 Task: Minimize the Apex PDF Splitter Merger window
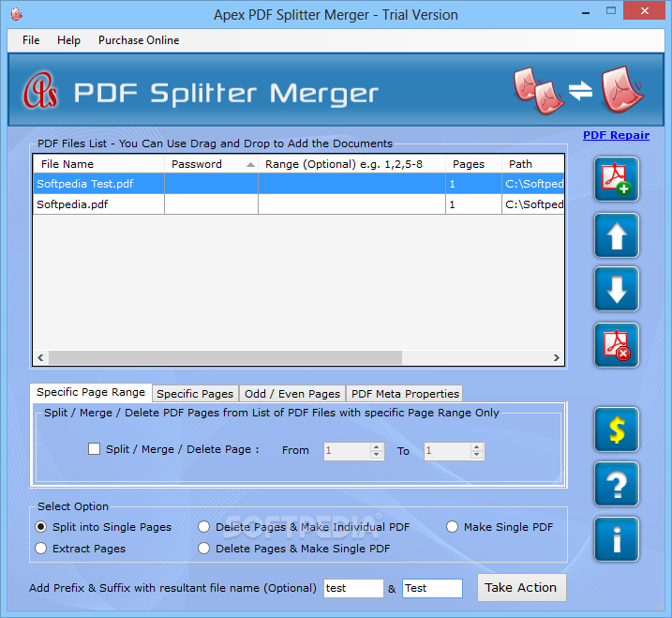pyautogui.click(x=586, y=12)
